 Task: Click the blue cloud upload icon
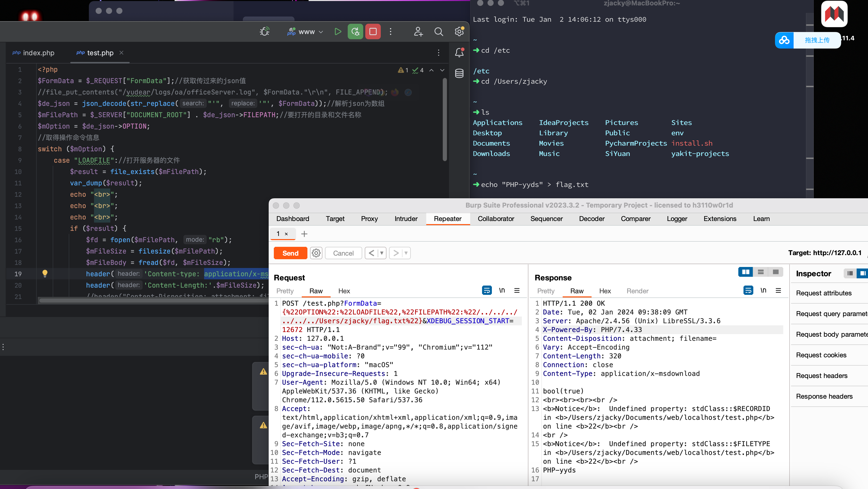tap(784, 40)
